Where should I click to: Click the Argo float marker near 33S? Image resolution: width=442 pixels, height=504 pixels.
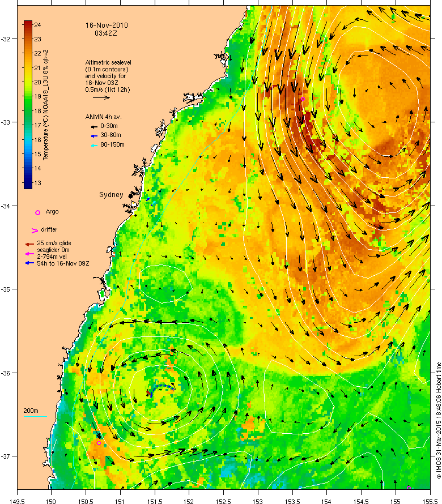(303, 99)
